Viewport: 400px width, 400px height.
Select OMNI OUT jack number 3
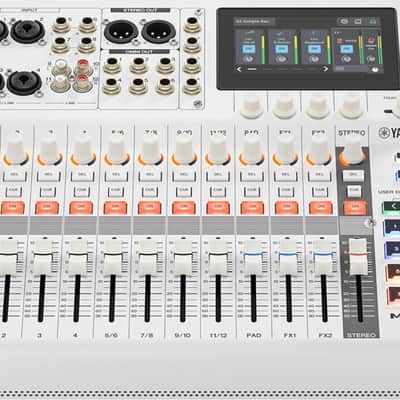[x=165, y=65]
